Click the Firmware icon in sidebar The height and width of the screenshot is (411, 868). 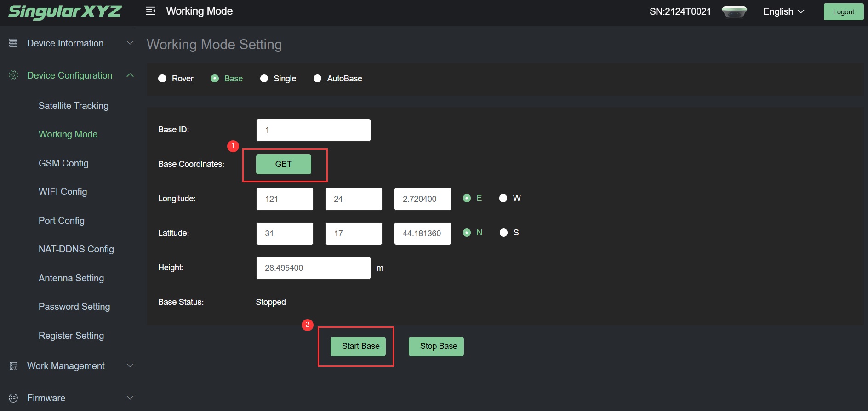pos(13,398)
